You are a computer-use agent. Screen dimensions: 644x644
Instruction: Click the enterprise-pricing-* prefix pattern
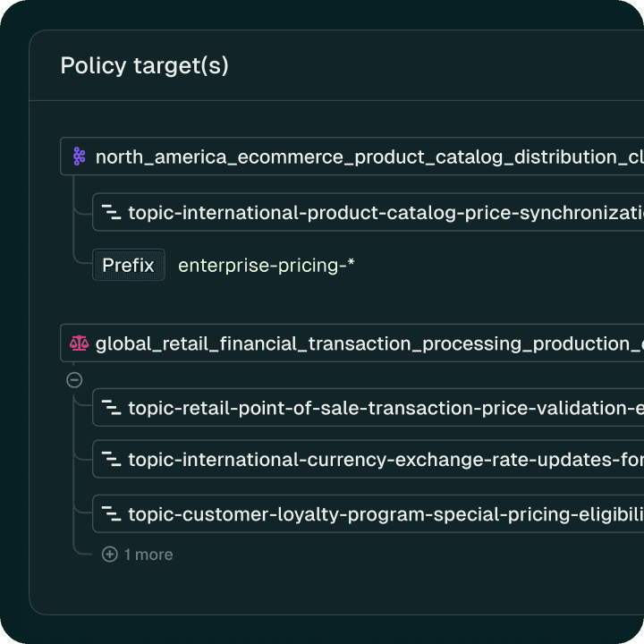(x=267, y=266)
